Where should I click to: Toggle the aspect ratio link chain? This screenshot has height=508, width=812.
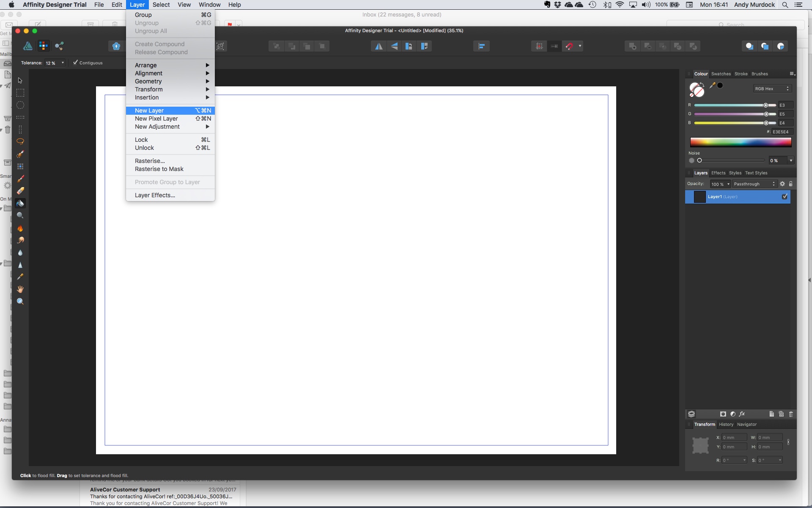coord(788,442)
